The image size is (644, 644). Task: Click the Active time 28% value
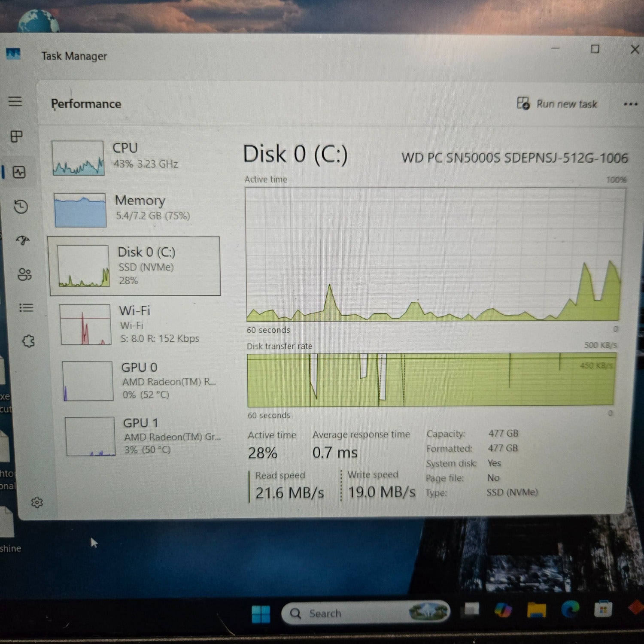263,453
